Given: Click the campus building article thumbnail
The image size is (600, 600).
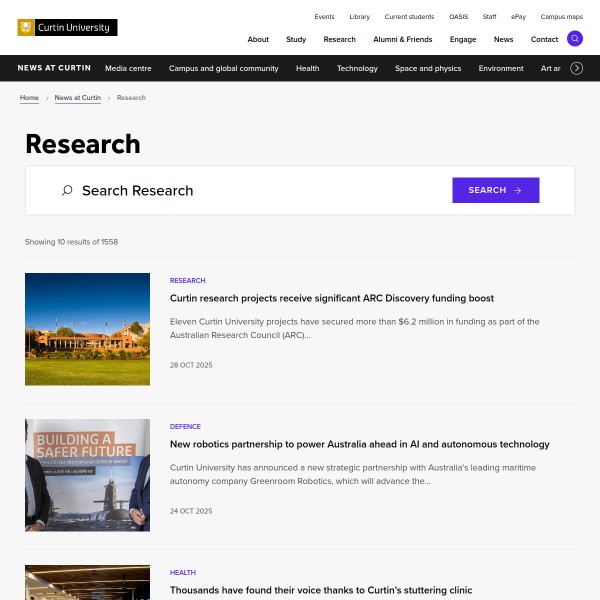Looking at the screenshot, I should pyautogui.click(x=87, y=329).
